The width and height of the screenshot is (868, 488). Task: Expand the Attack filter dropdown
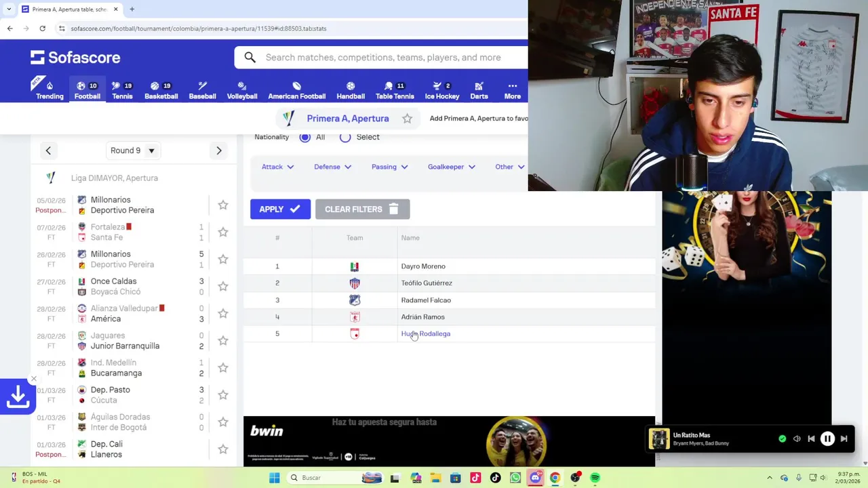coord(277,167)
